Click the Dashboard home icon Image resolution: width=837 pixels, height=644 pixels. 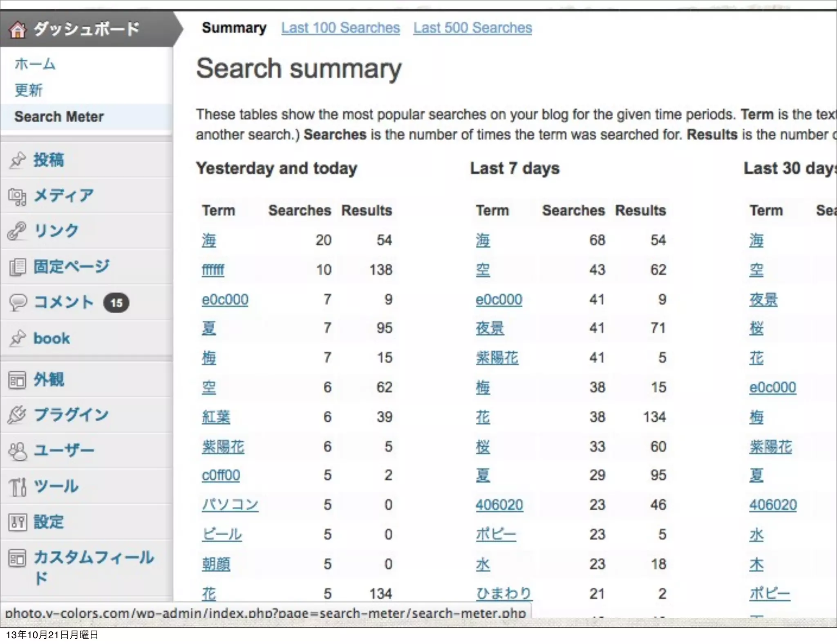click(x=18, y=30)
